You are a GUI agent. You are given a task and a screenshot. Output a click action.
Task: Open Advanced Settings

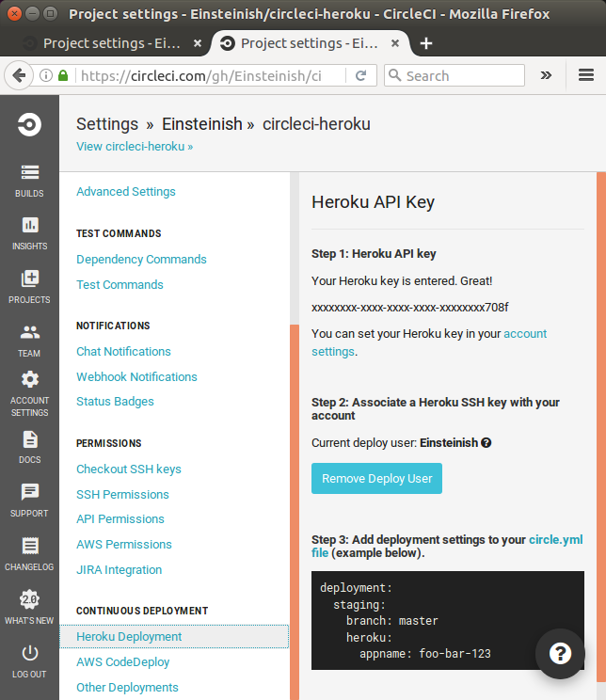pos(126,192)
